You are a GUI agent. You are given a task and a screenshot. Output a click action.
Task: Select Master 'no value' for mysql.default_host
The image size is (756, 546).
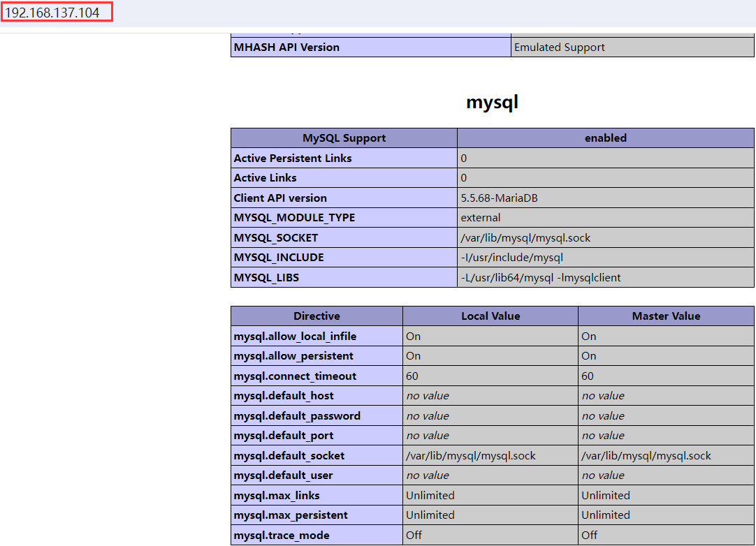point(667,396)
